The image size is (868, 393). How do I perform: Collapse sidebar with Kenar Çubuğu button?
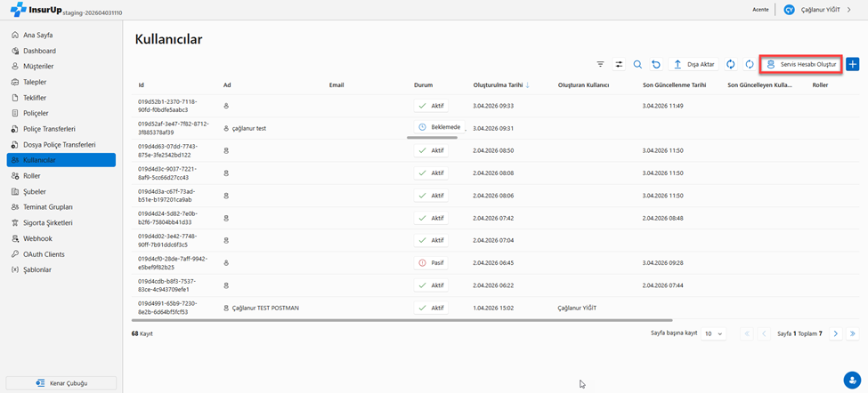point(61,383)
